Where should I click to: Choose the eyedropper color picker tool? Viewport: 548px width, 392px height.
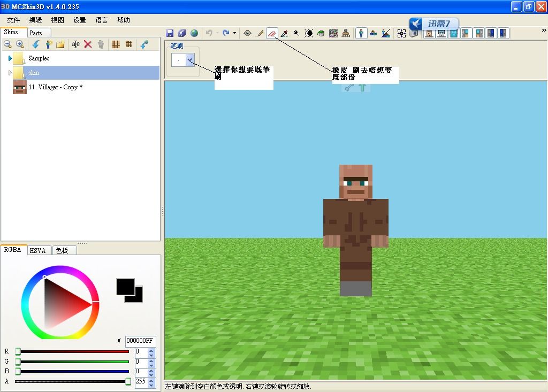point(284,33)
